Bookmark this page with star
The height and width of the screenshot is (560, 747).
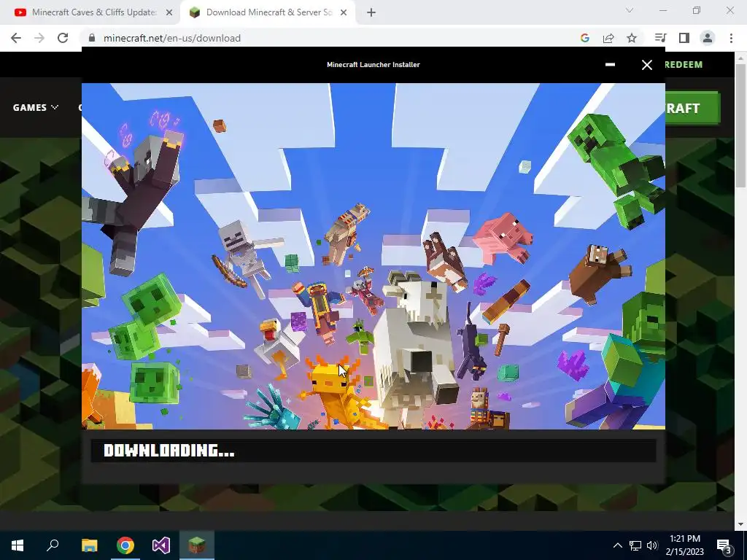tap(632, 38)
